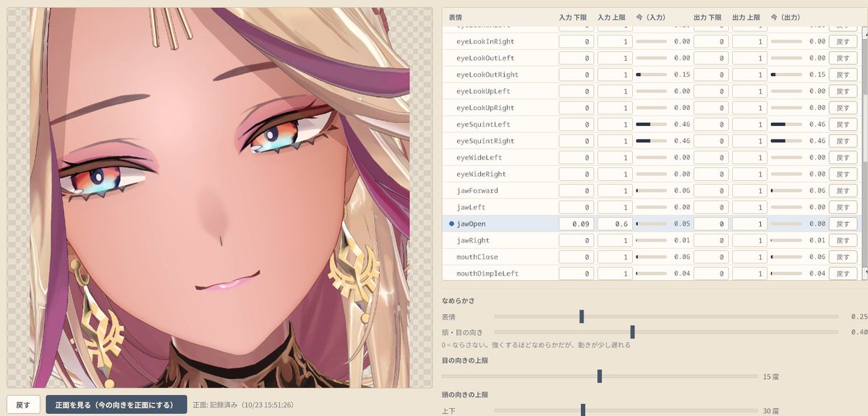Select the eyeWideLeft row label
Screen dimensions: 868x416
479,158
